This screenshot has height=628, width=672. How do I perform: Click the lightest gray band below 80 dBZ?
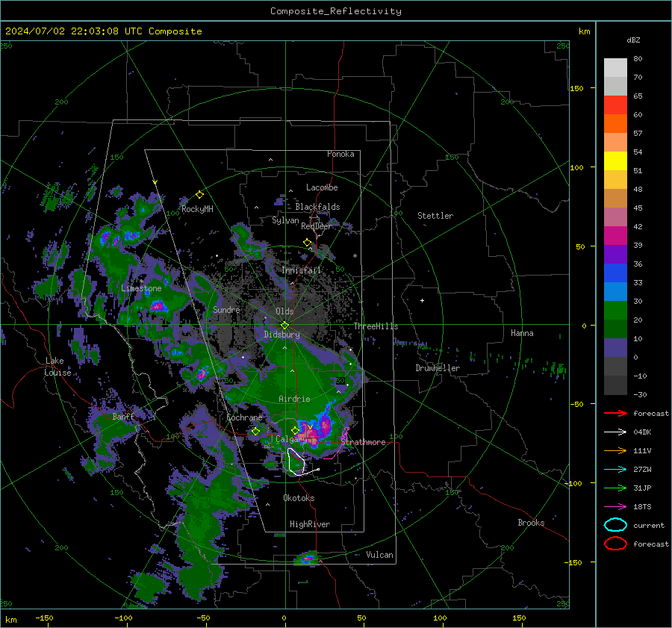pos(615,67)
